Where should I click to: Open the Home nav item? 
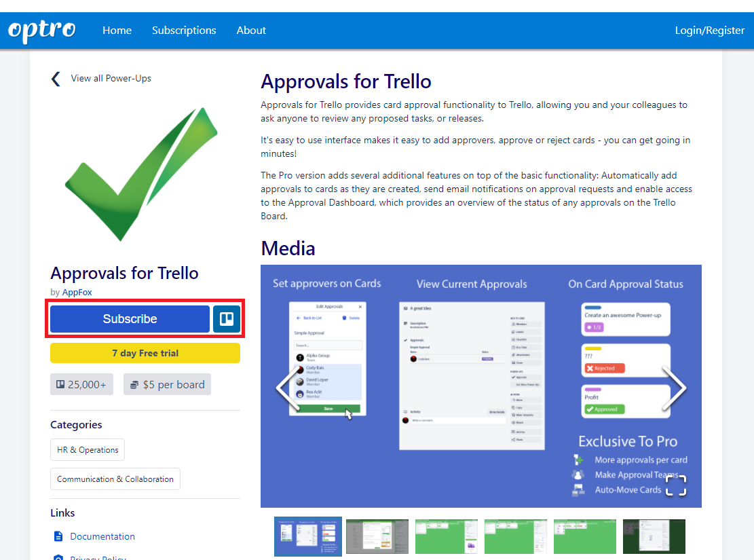(x=117, y=31)
